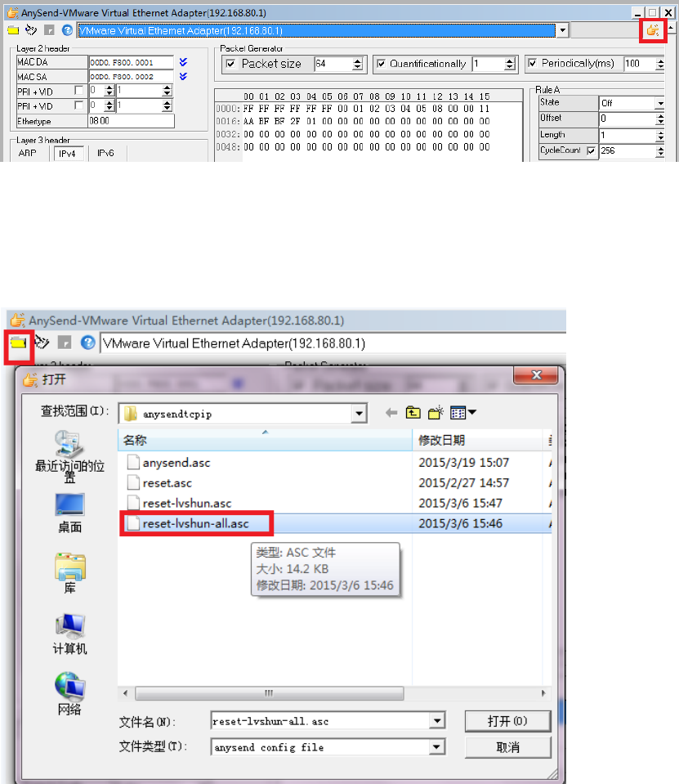Viewport: 679px width, 784px height.
Task: Select the reset.asc file
Action: [x=167, y=483]
